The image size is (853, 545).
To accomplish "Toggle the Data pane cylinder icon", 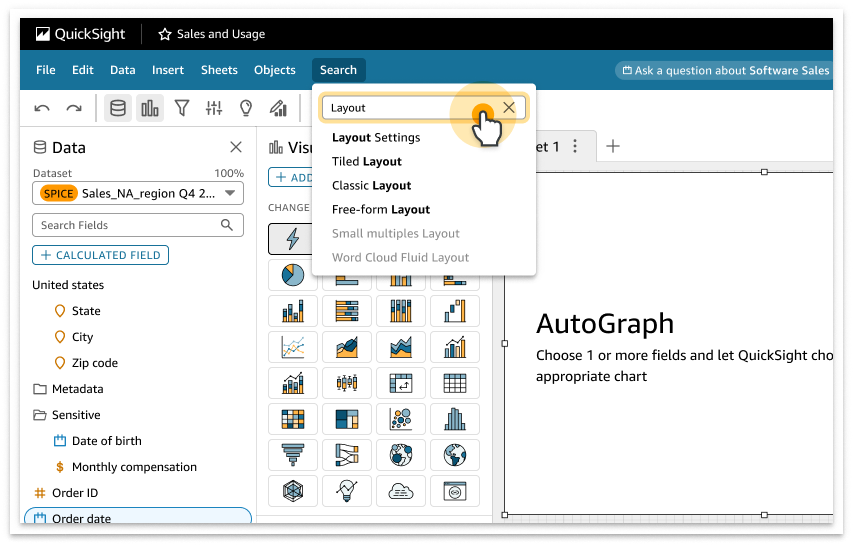I will pyautogui.click(x=118, y=108).
